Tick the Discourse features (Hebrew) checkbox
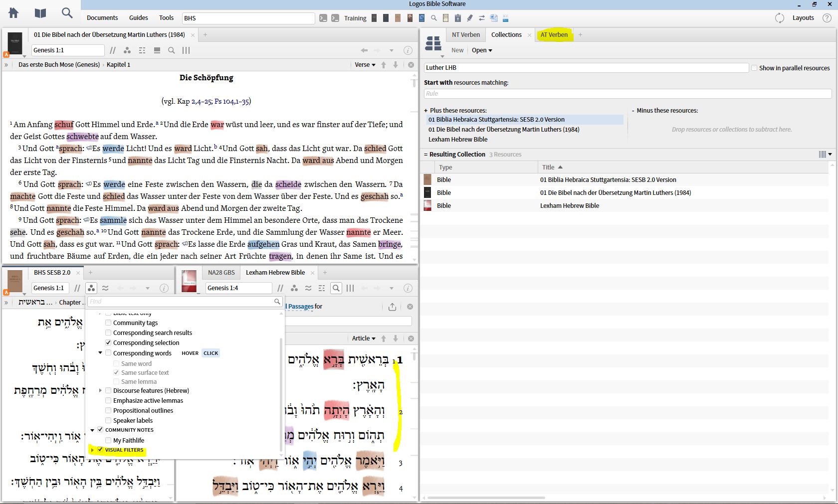This screenshot has width=838, height=504. coord(108,391)
